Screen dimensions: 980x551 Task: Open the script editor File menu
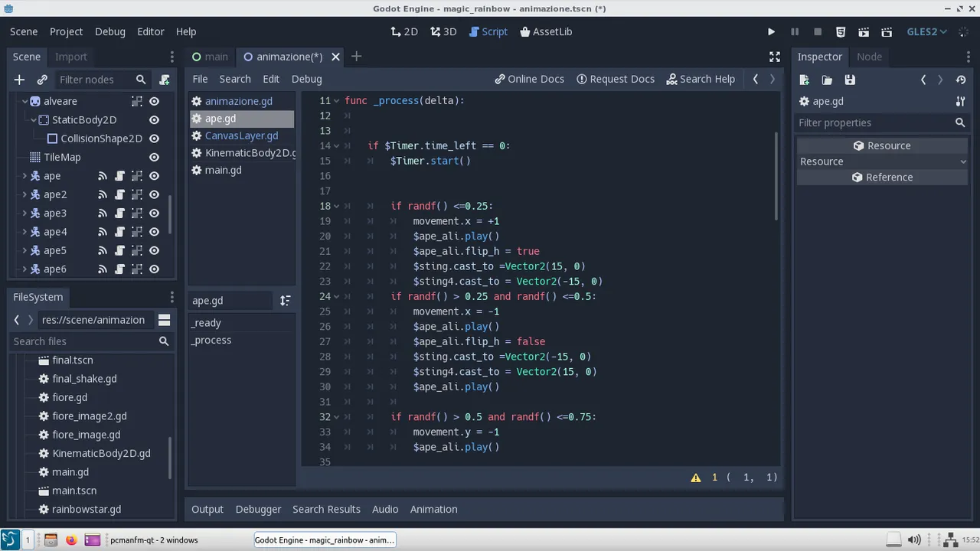point(200,79)
